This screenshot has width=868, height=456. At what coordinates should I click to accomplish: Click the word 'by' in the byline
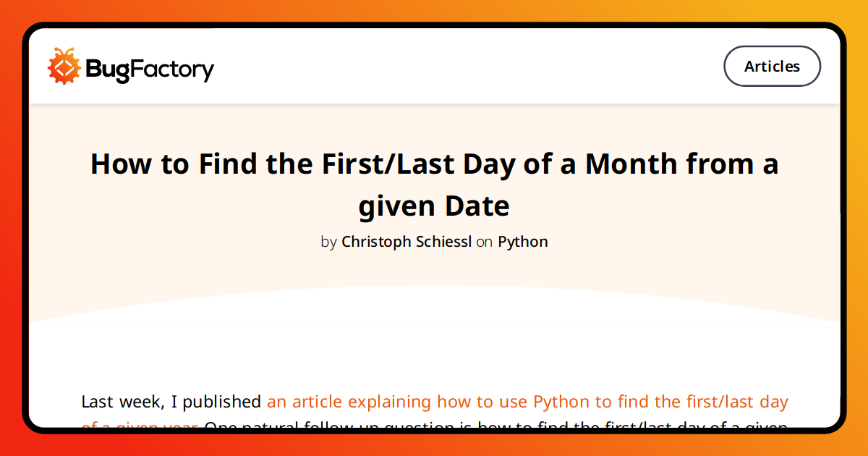pos(328,242)
